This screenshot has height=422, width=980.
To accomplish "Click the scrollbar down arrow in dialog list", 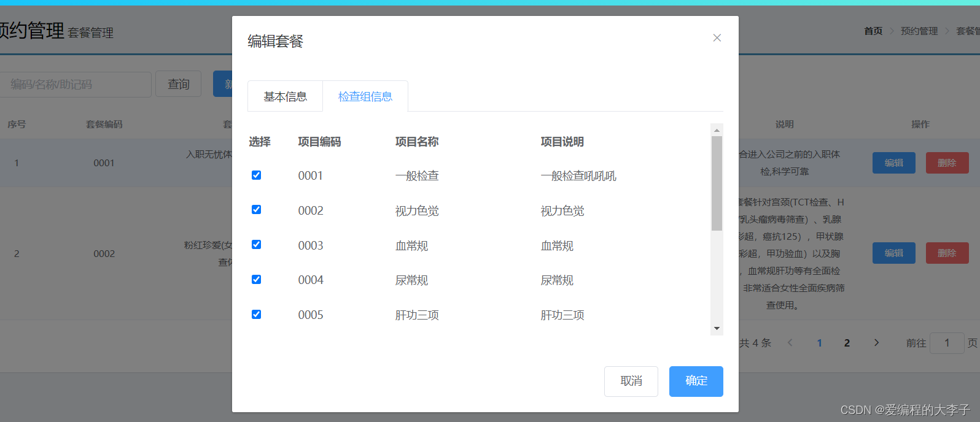I will 717,329.
